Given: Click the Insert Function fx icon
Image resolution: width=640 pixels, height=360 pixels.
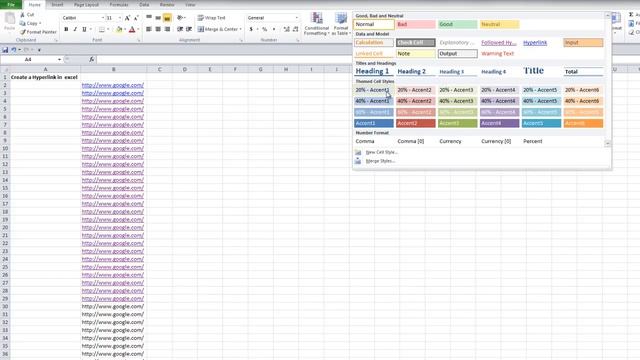Looking at the screenshot, I should tap(91, 60).
